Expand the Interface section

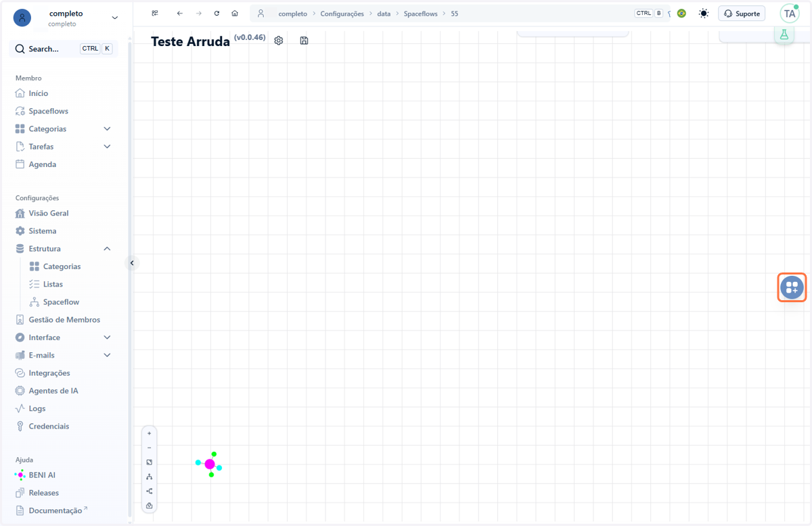(x=107, y=337)
